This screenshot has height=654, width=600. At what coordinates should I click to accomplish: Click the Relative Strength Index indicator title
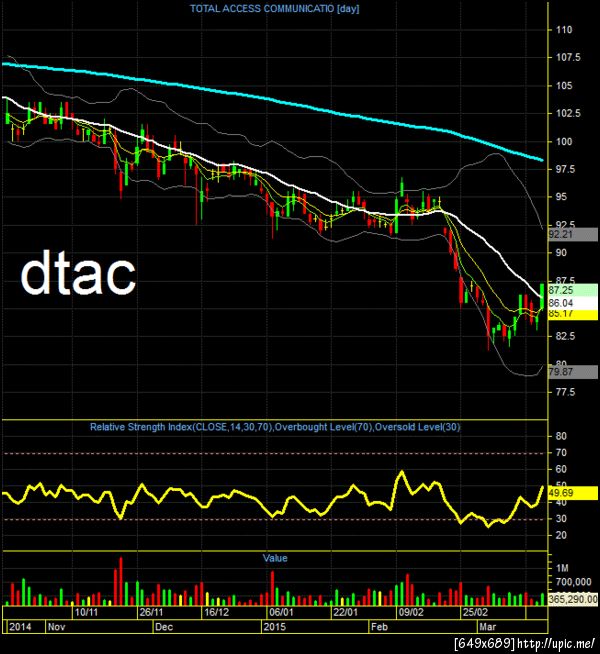coord(275,427)
